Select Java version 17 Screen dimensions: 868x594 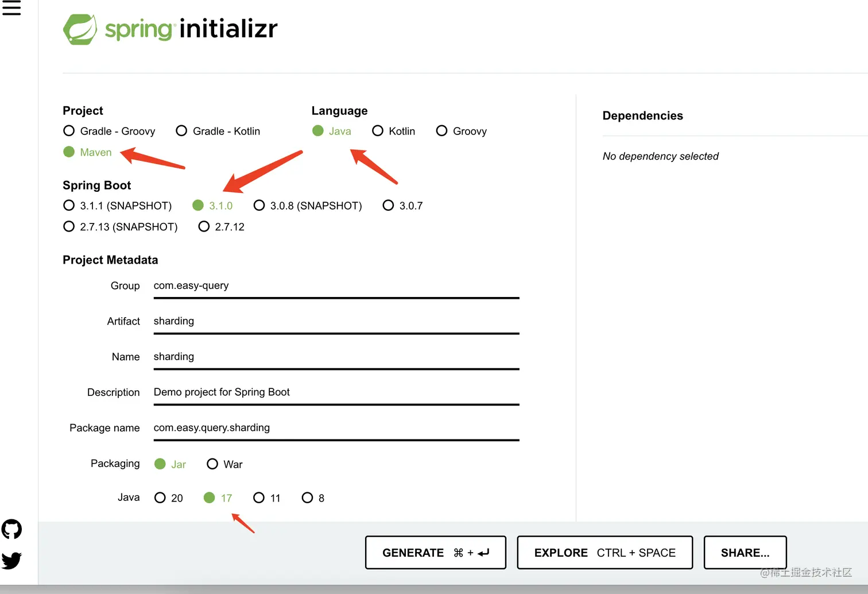tap(218, 498)
